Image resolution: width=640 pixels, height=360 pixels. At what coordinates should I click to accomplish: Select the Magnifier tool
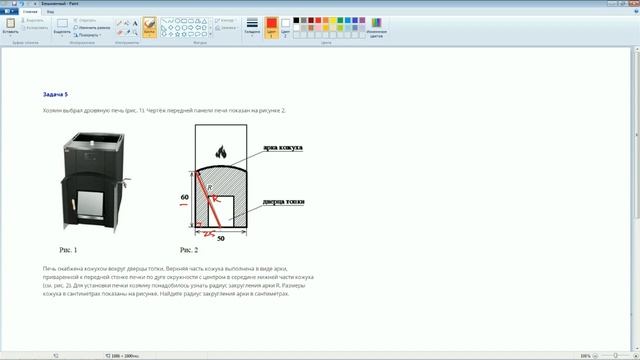click(x=135, y=32)
